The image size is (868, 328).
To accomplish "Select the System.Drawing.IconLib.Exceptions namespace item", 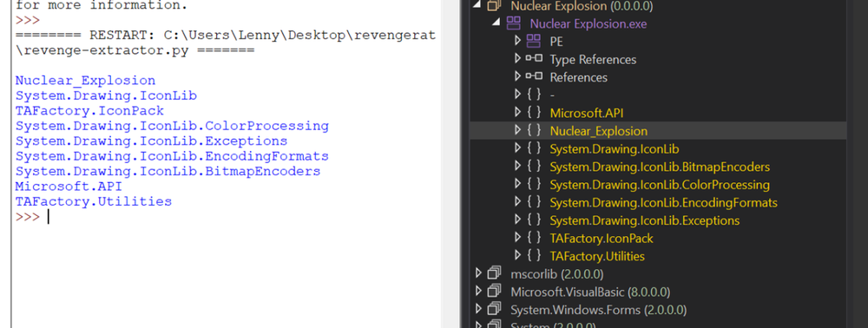I will [644, 220].
